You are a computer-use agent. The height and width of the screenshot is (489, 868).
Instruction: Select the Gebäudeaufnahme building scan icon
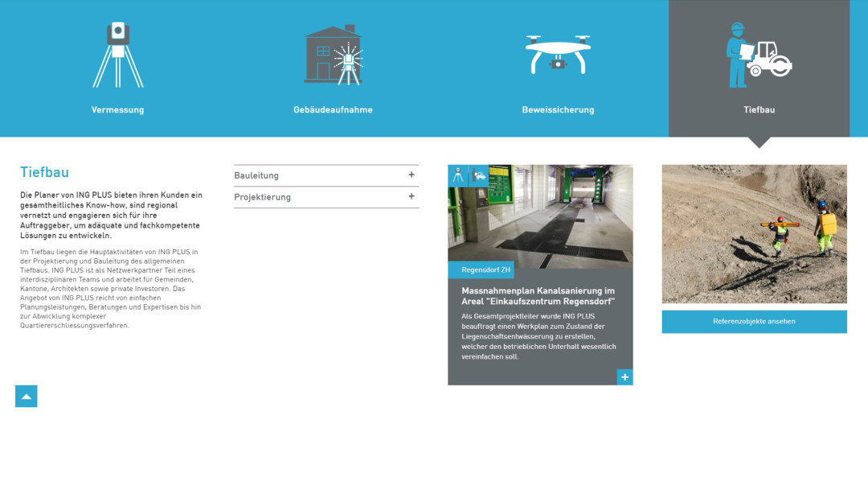(x=333, y=55)
